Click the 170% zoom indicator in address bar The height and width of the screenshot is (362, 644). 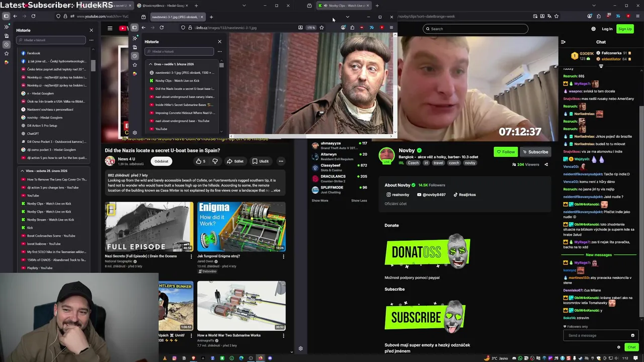(311, 28)
